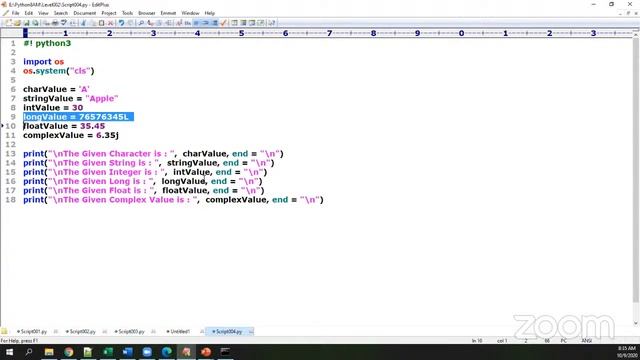Click the blue Undo arrow icon
640x360 pixels.
point(121,23)
